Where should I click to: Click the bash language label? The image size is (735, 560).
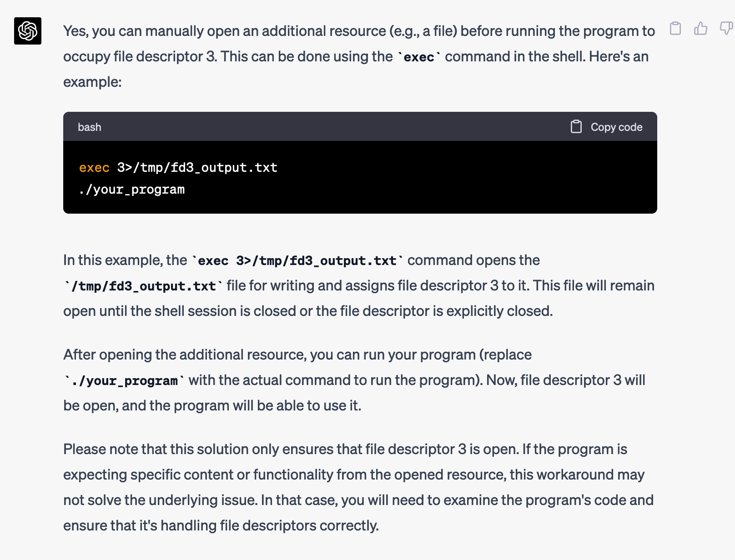point(90,127)
